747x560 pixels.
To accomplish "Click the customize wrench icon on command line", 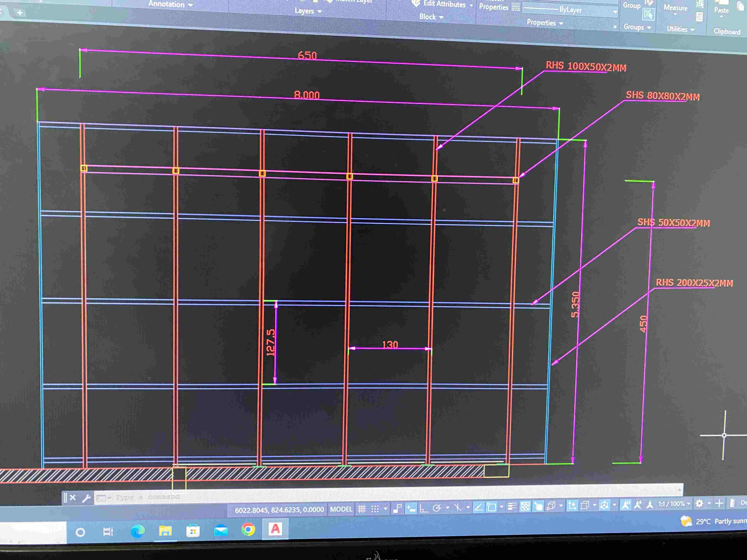I will (86, 498).
